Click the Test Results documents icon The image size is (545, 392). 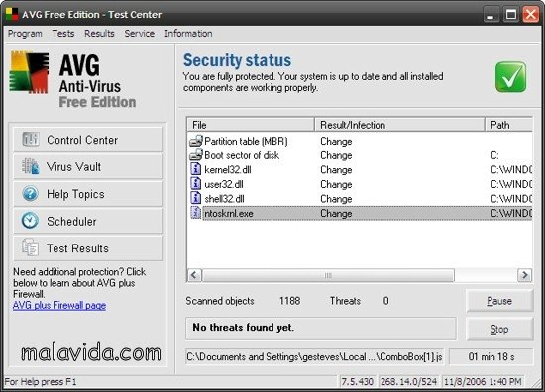pos(31,247)
